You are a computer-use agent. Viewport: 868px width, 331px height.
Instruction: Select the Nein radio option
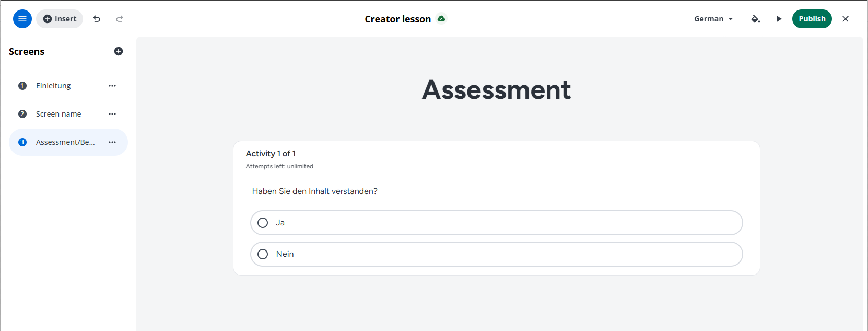click(496, 254)
